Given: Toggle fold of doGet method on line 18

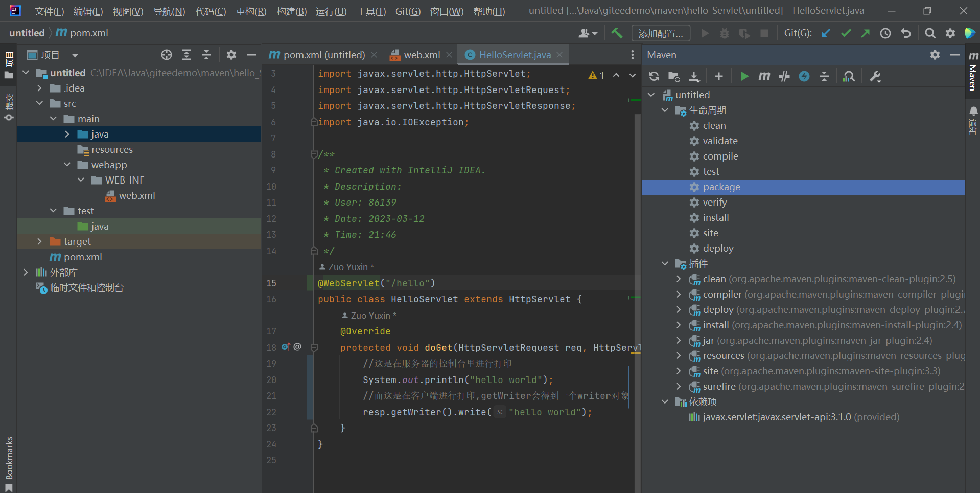Looking at the screenshot, I should [314, 348].
